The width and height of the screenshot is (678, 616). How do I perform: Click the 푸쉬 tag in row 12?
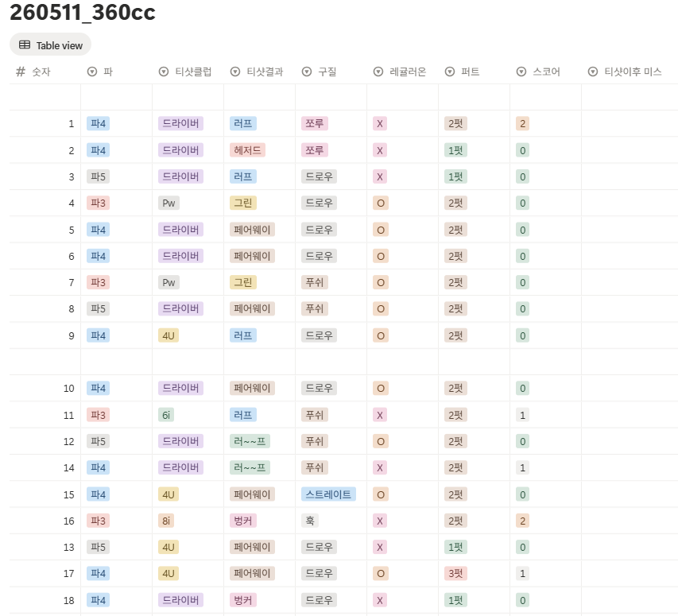tap(314, 441)
